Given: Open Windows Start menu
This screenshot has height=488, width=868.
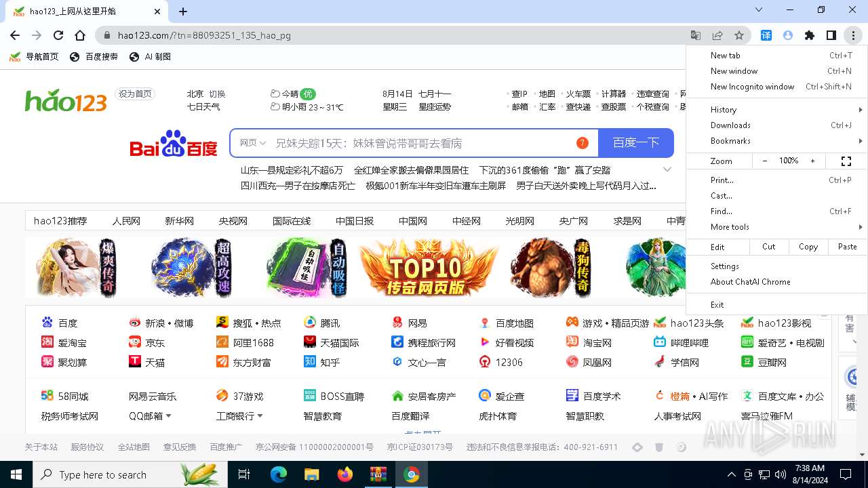Looking at the screenshot, I should 16,474.
